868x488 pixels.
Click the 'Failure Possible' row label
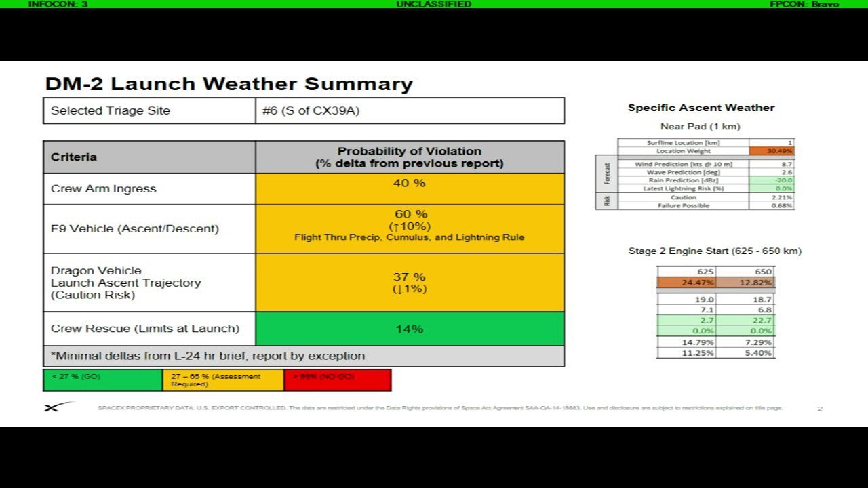(x=684, y=205)
